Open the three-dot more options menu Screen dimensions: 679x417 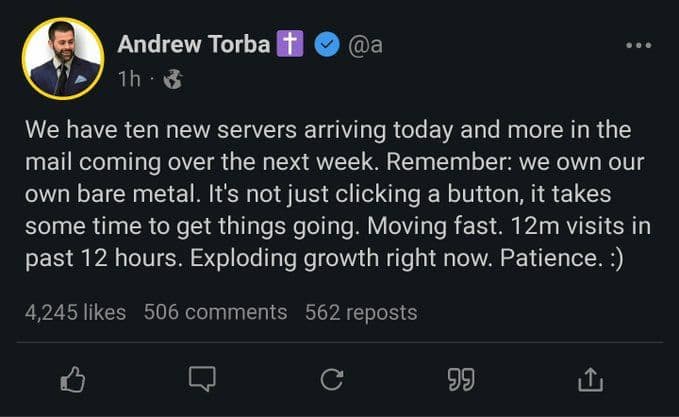pos(637,46)
